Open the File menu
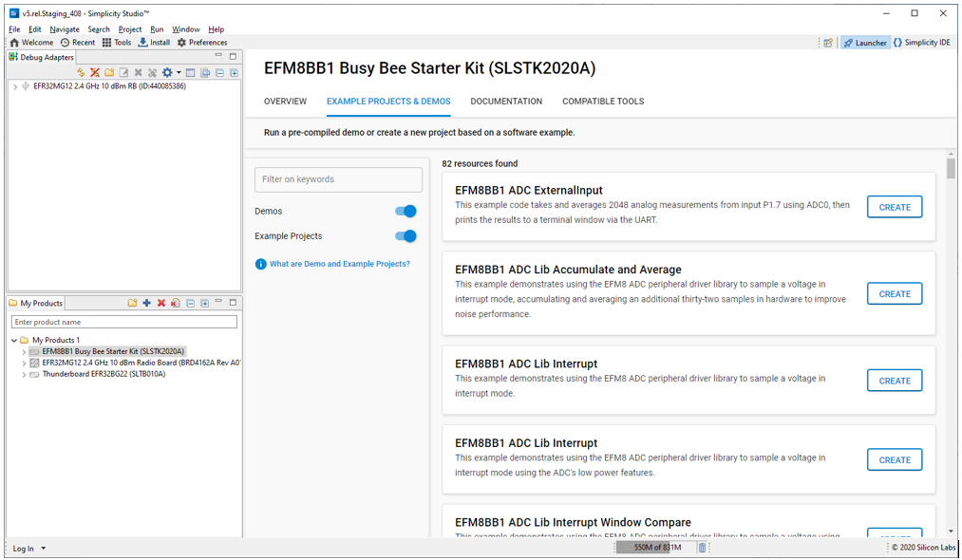Viewport: 962px width, 560px height. click(15, 28)
